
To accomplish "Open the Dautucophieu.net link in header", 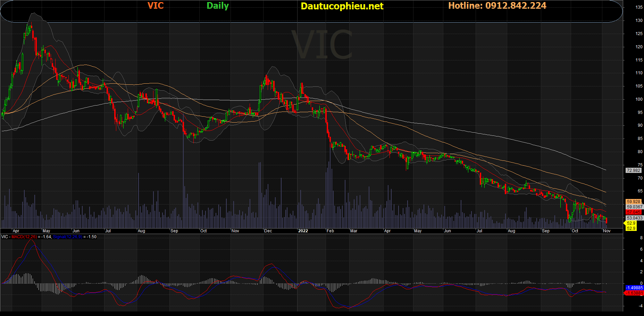I will (342, 6).
